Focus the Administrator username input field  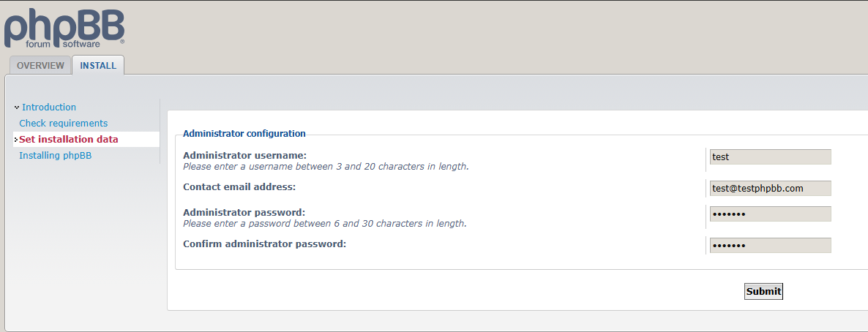click(770, 156)
